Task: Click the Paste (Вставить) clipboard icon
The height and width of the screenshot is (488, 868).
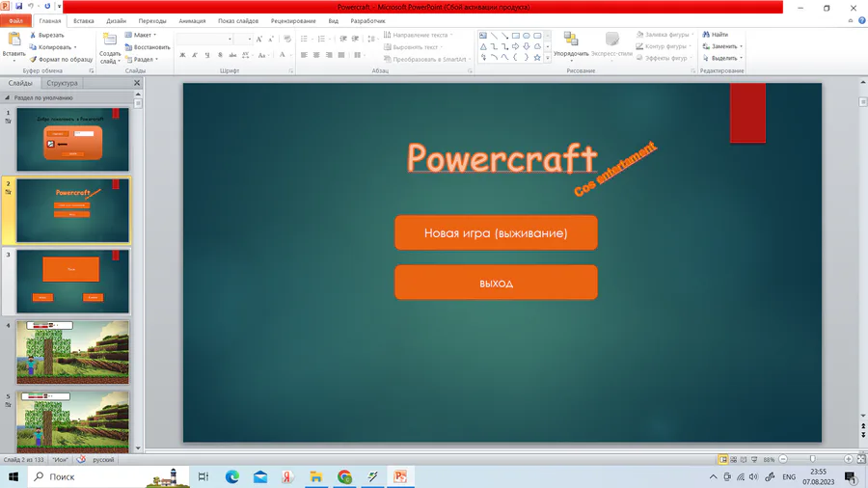Action: coord(14,40)
